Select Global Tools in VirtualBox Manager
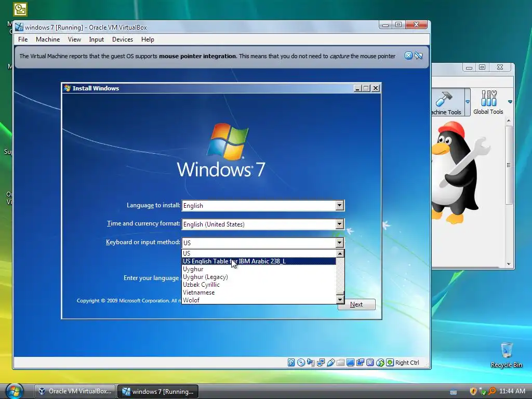532x399 pixels. [x=488, y=102]
